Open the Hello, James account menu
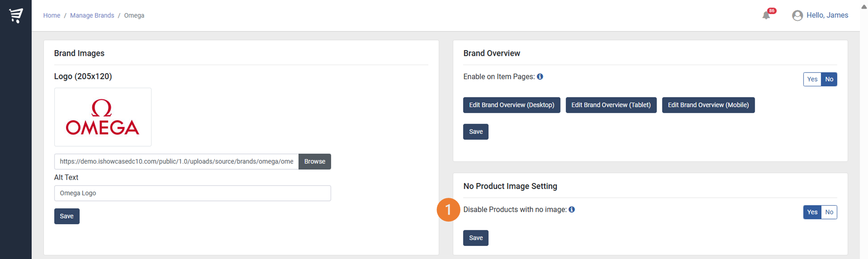This screenshot has width=868, height=259. 827,15
